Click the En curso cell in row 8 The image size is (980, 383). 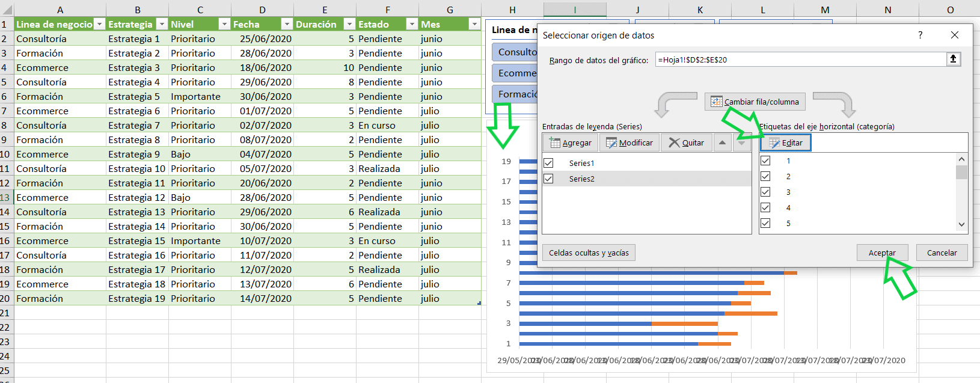387,125
